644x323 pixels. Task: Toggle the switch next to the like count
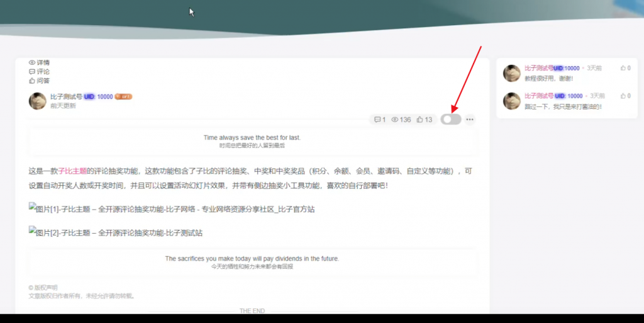tap(450, 119)
